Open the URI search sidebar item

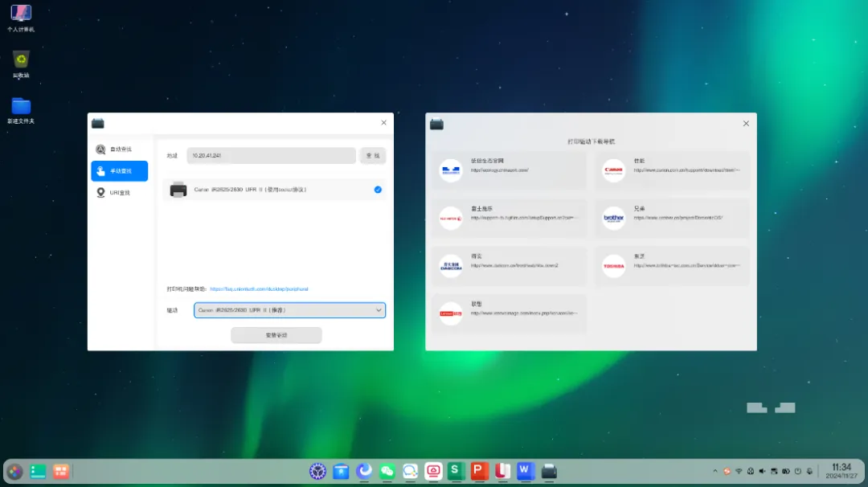[120, 193]
